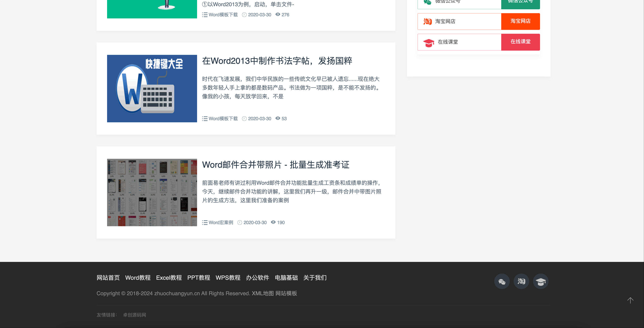
Task: Click the eye icon next to 190 views
Action: [273, 222]
